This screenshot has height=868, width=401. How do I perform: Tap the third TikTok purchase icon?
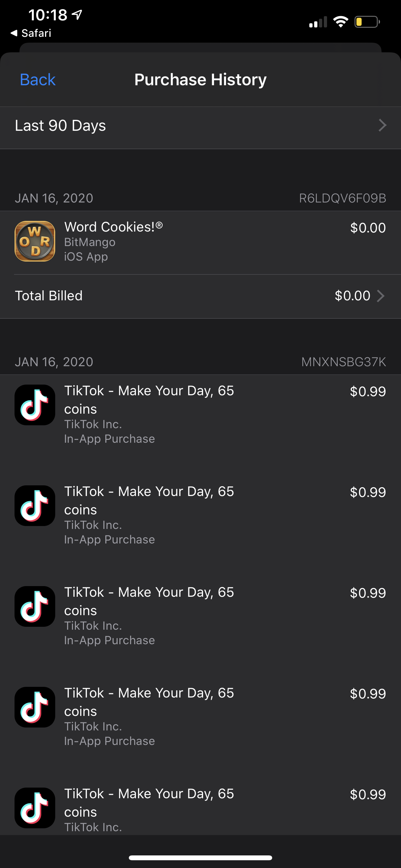(35, 606)
